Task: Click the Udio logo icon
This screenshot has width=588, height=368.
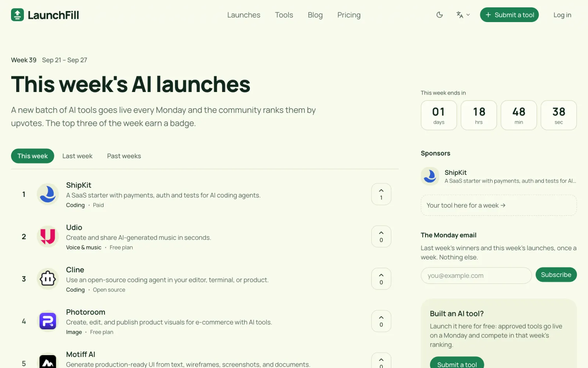Action: pyautogui.click(x=48, y=237)
